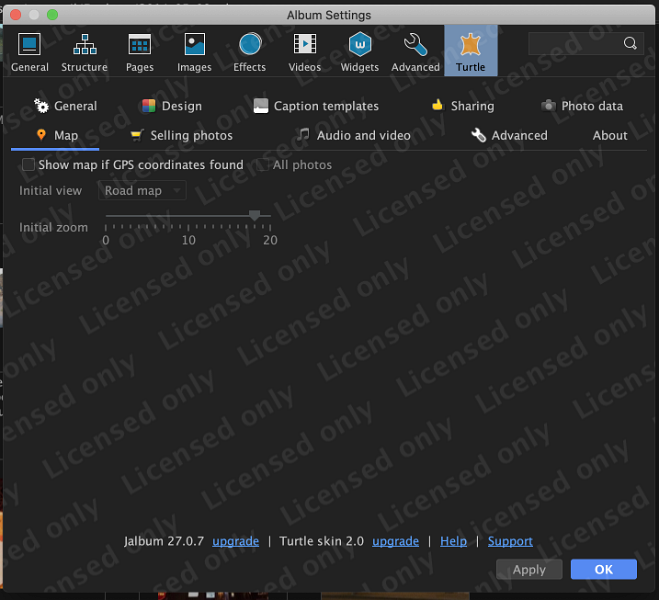659x600 pixels.
Task: Click the music note Audio icon
Action: tap(303, 134)
